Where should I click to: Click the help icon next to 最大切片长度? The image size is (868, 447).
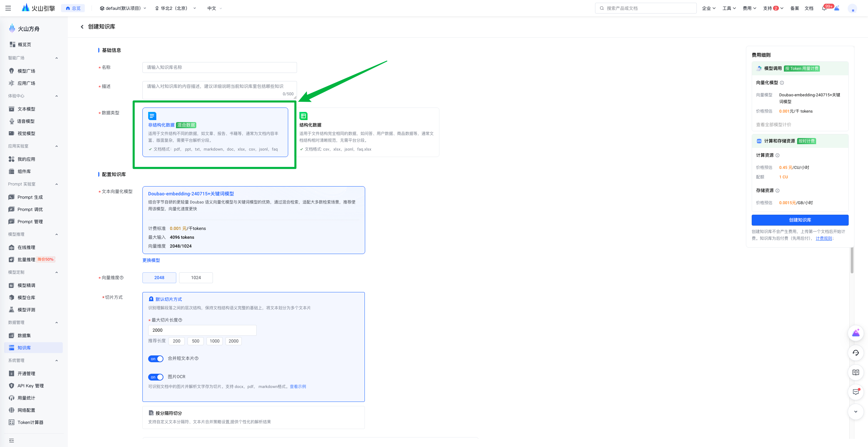click(x=180, y=320)
